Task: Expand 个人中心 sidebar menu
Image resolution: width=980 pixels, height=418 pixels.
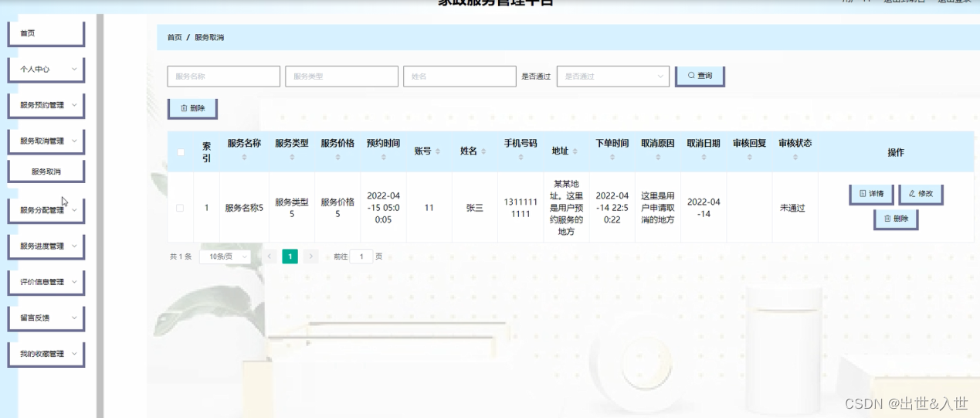Action: point(46,69)
